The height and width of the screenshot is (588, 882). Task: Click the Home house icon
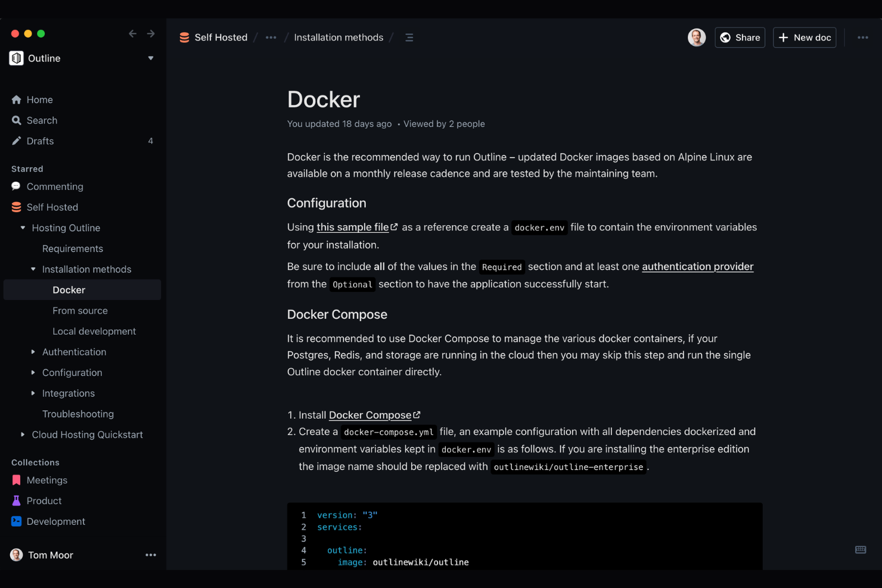(16, 99)
